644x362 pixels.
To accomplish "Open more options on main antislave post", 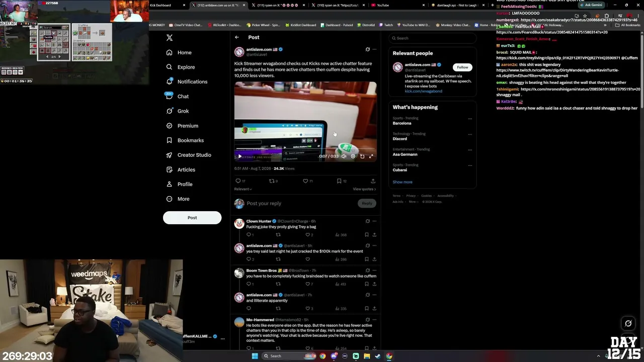I will tap(374, 49).
